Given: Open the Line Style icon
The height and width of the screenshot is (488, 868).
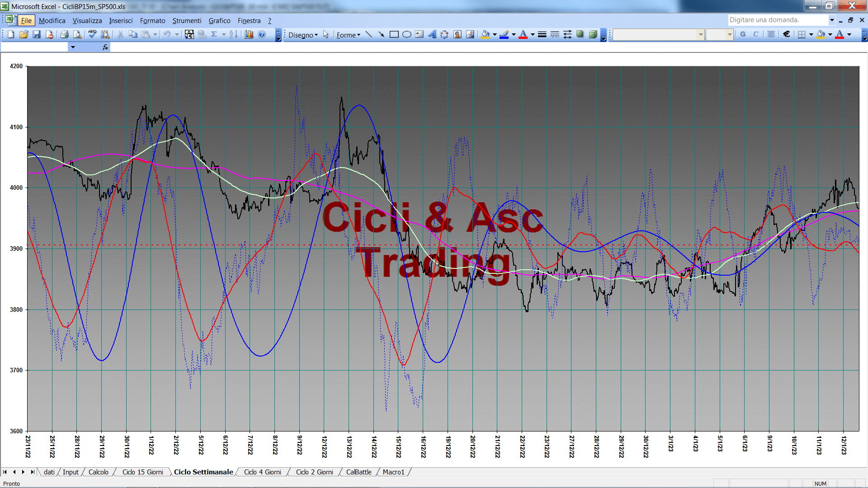Looking at the screenshot, I should 542,34.
